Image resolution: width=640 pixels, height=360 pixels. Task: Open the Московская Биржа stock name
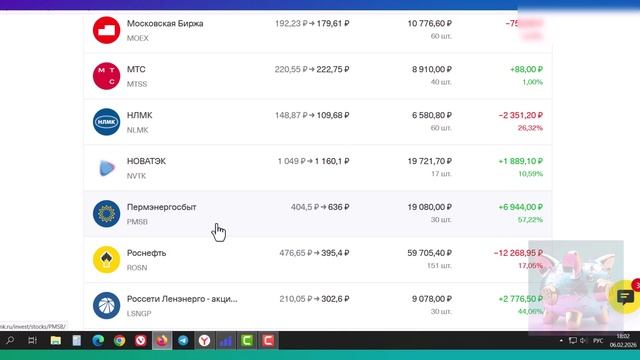tap(165, 23)
